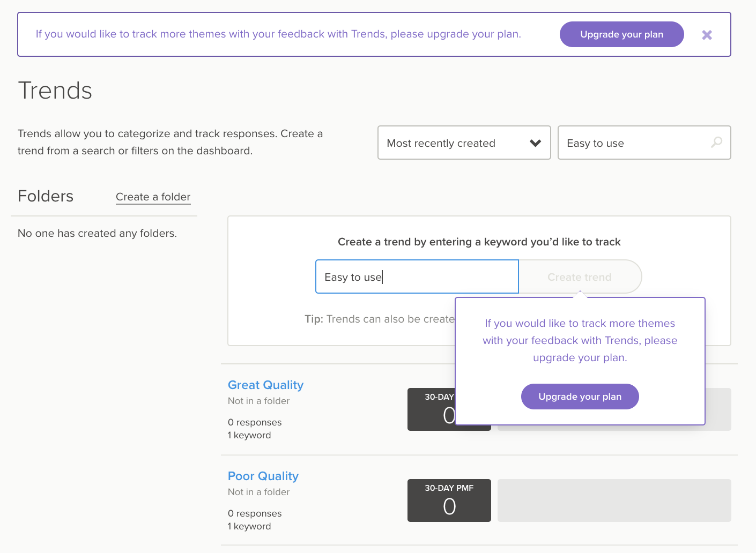Click the "Create a folder" link
Screen dimensions: 756x553
click(153, 197)
